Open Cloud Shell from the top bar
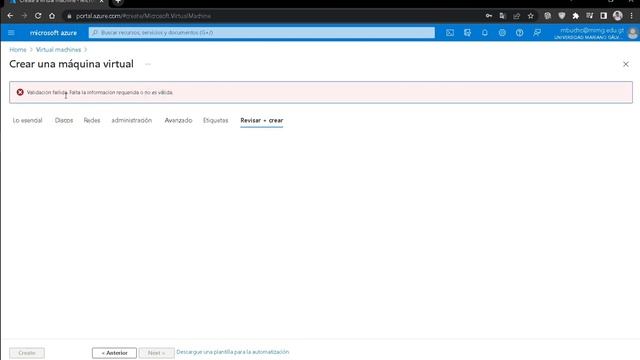Screen dimensions: 640x360 coord(450,33)
